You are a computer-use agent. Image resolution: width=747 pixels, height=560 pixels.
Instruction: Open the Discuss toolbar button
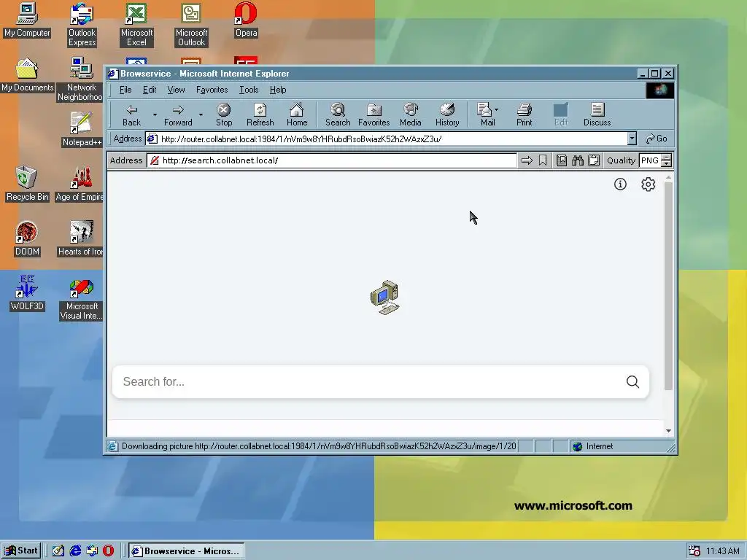click(x=597, y=115)
